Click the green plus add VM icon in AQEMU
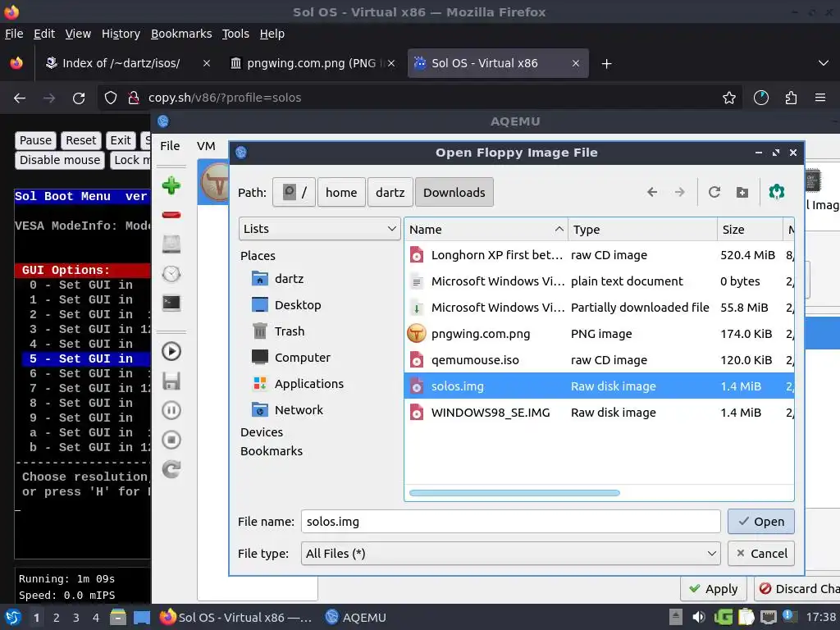This screenshot has width=840, height=630. tap(171, 185)
